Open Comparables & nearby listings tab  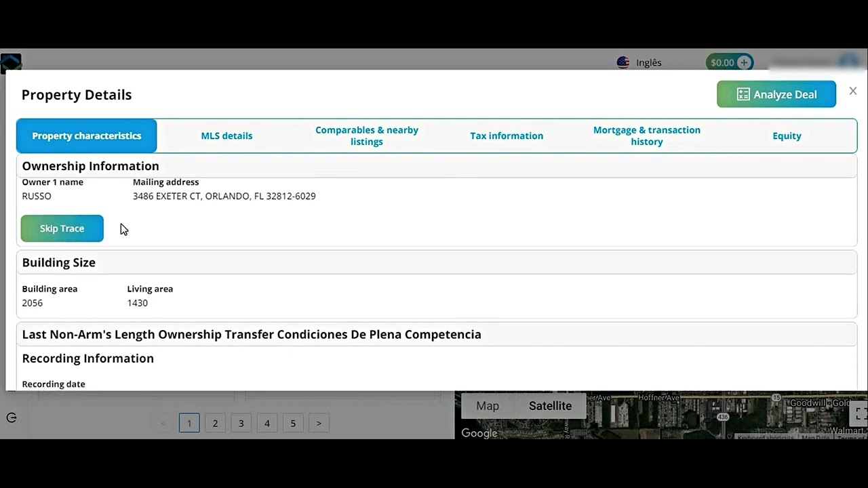point(367,136)
